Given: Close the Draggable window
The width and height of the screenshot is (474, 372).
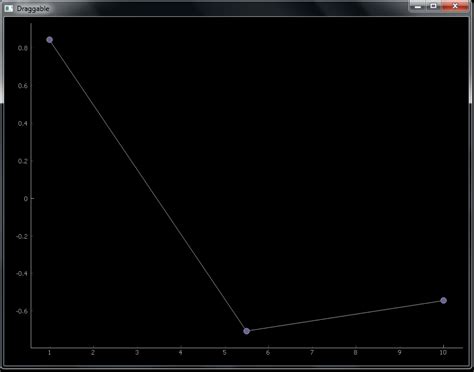Looking at the screenshot, I should (x=455, y=6).
